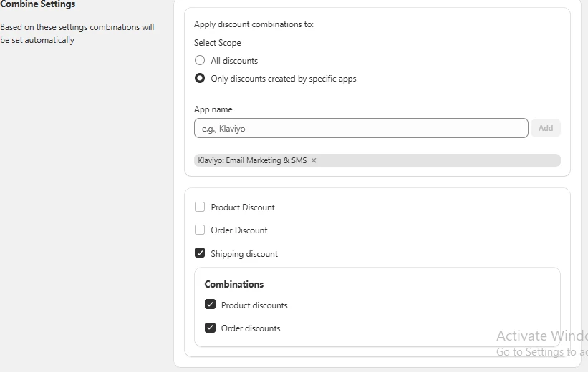588x372 pixels.
Task: Click the 'All discounts' label text
Action: 234,61
